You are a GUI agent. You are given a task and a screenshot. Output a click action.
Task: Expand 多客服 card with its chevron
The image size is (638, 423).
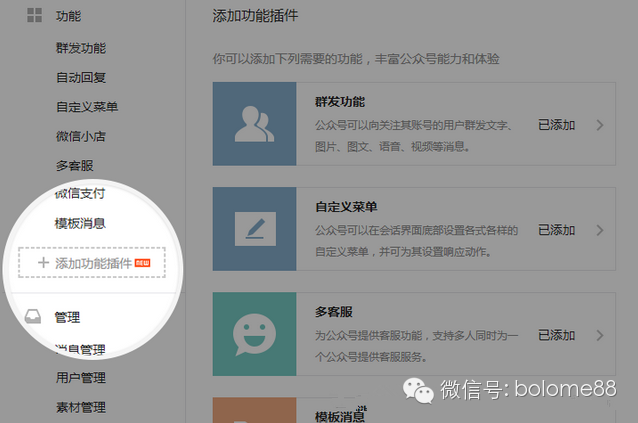pyautogui.click(x=600, y=335)
